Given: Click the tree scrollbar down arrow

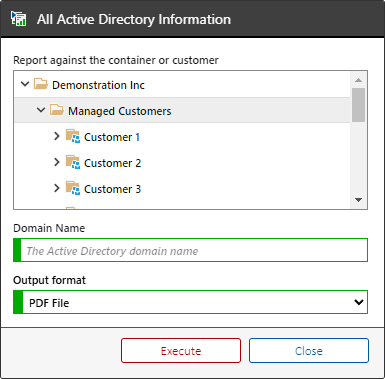Looking at the screenshot, I should pos(358,200).
